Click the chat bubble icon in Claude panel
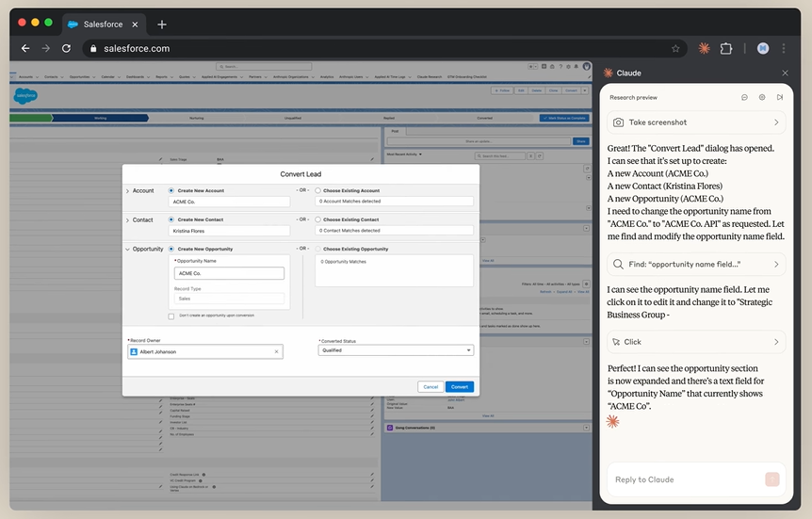This screenshot has height=519, width=812. coord(744,97)
